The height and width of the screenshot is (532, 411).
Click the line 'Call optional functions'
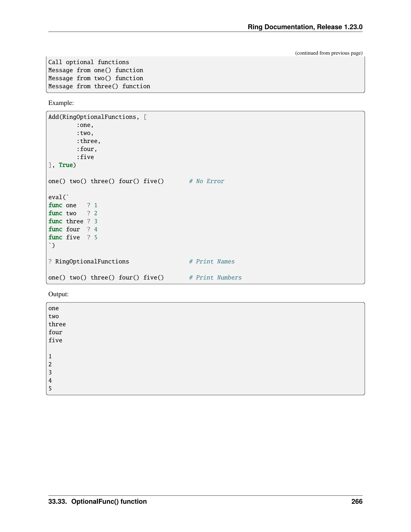click(89, 62)
